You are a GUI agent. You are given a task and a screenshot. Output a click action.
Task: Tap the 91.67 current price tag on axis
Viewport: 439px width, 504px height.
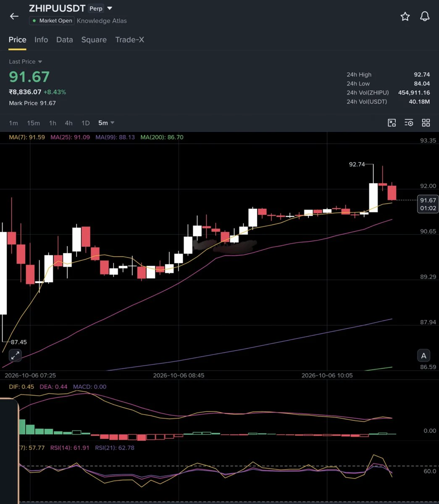click(428, 204)
